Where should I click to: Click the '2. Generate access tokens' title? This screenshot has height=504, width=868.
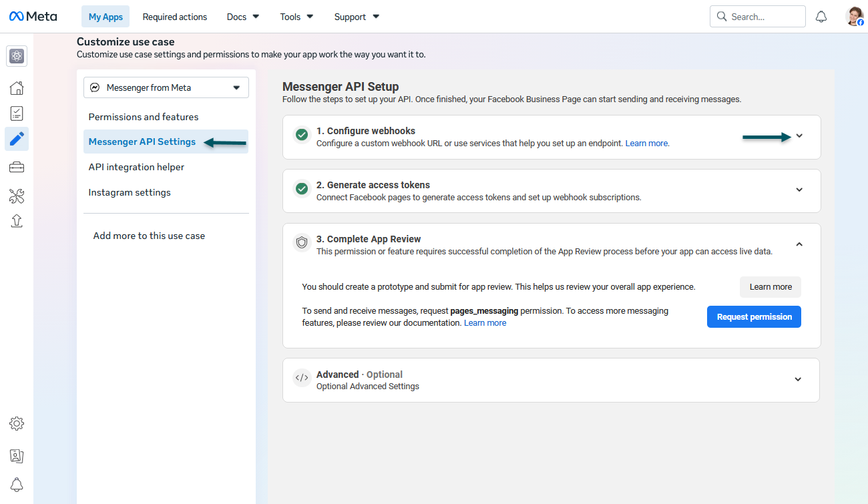pyautogui.click(x=373, y=185)
